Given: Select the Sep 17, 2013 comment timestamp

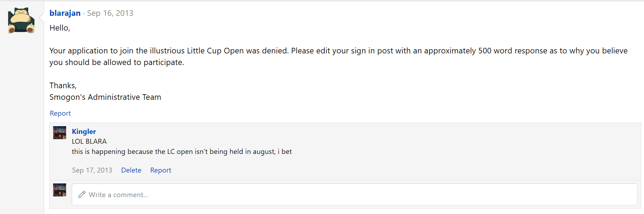Looking at the screenshot, I should [x=92, y=170].
